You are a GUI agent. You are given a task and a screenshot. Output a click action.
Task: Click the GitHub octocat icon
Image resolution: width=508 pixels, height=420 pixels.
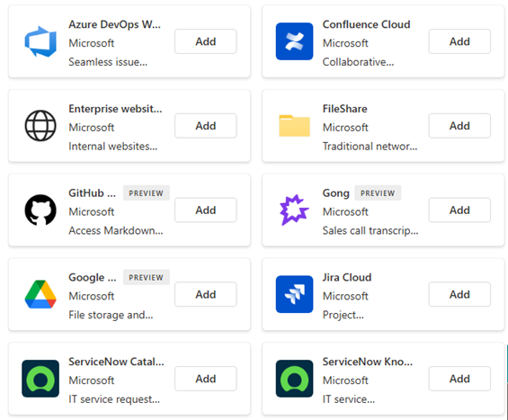coord(40,210)
